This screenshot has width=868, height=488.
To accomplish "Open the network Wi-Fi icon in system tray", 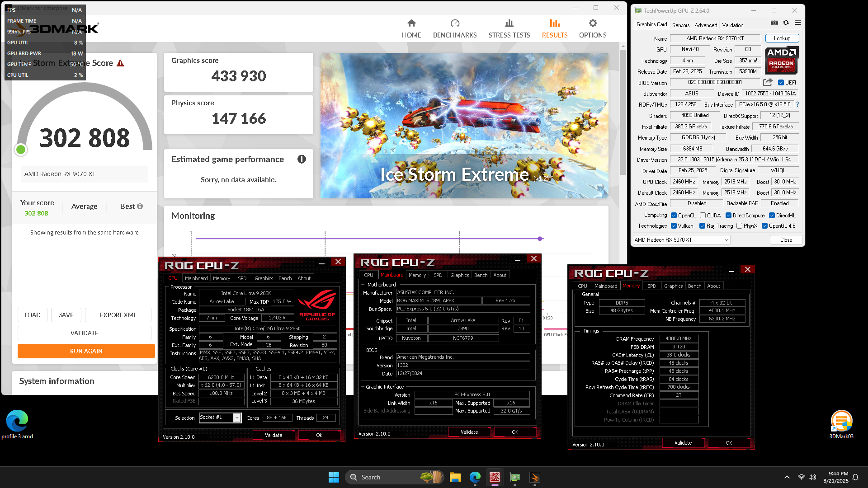I will [x=801, y=477].
